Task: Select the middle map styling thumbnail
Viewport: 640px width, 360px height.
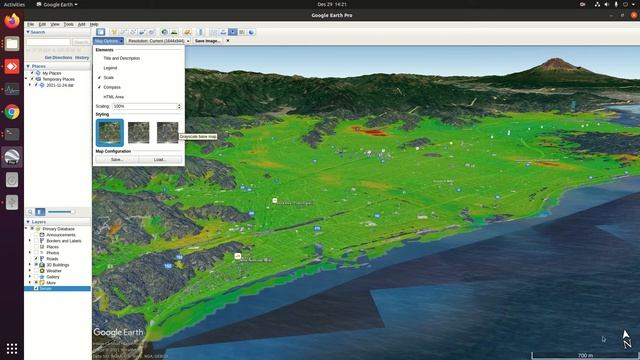Action: click(139, 132)
